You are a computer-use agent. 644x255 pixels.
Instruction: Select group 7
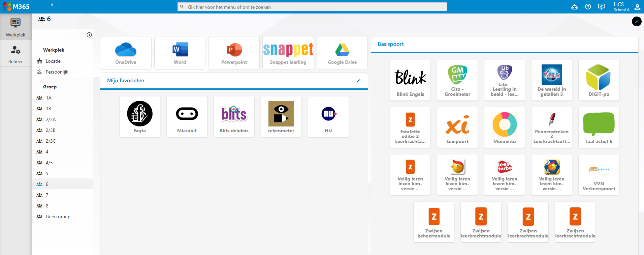click(x=63, y=195)
